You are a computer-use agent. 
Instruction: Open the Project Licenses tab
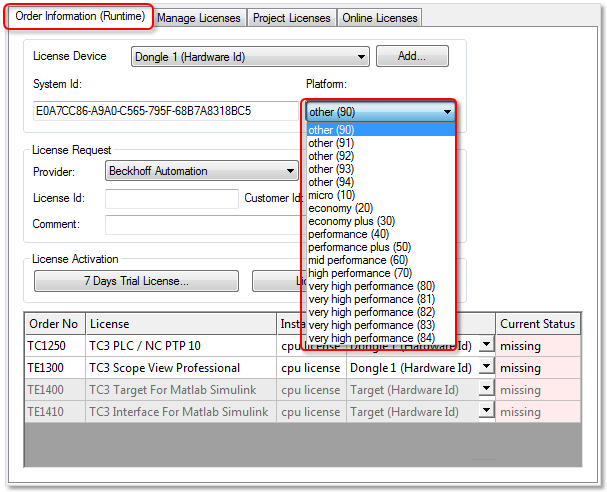point(291,18)
